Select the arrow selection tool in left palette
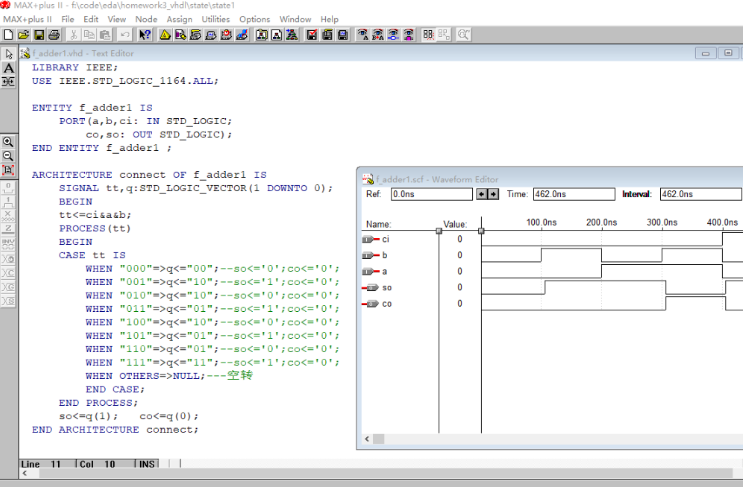 (x=9, y=54)
